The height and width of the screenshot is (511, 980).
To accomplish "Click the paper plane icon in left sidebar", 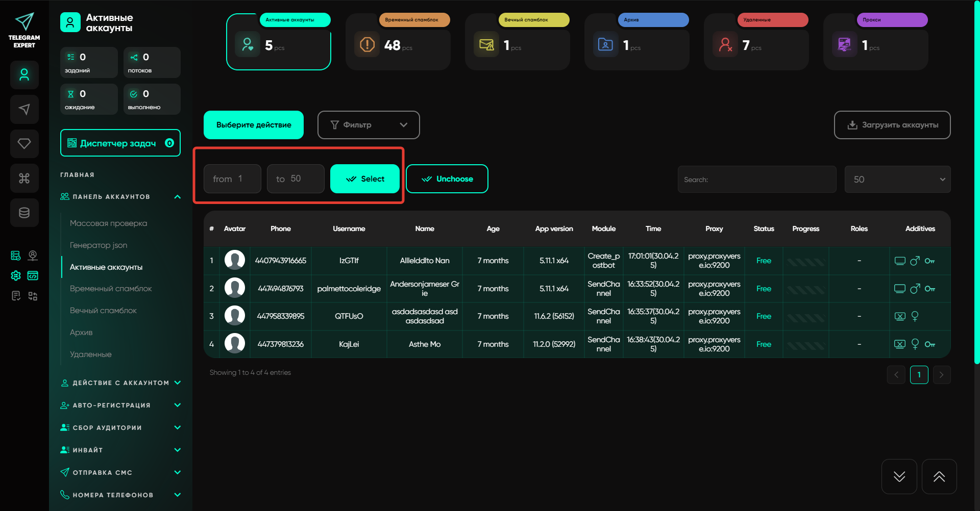I will (24, 109).
